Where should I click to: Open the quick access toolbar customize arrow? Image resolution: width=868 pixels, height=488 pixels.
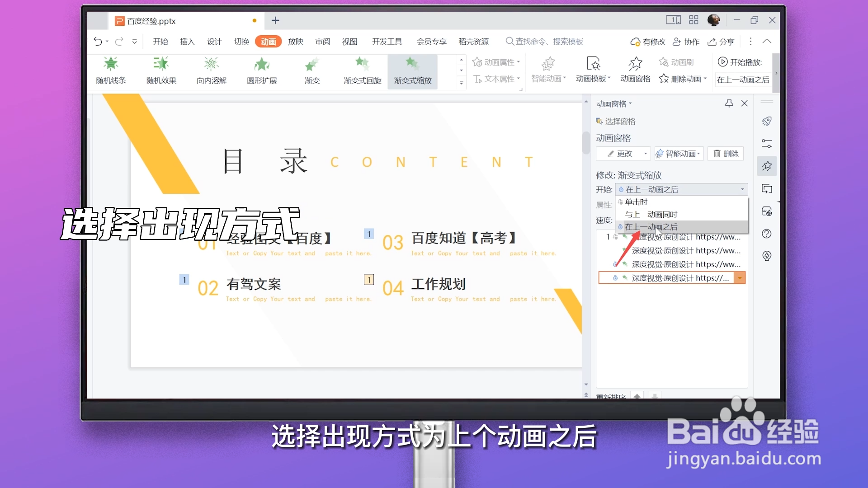[x=134, y=42]
